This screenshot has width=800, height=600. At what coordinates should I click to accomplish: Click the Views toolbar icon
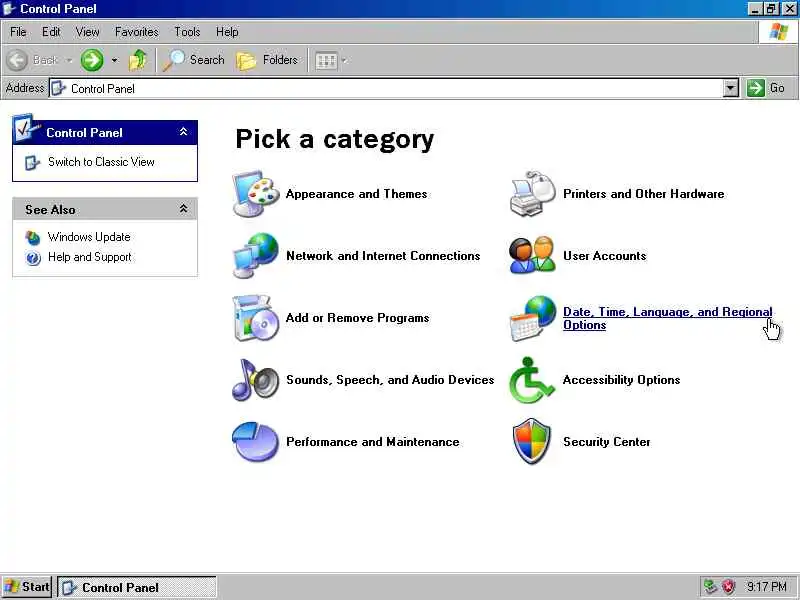click(x=326, y=61)
